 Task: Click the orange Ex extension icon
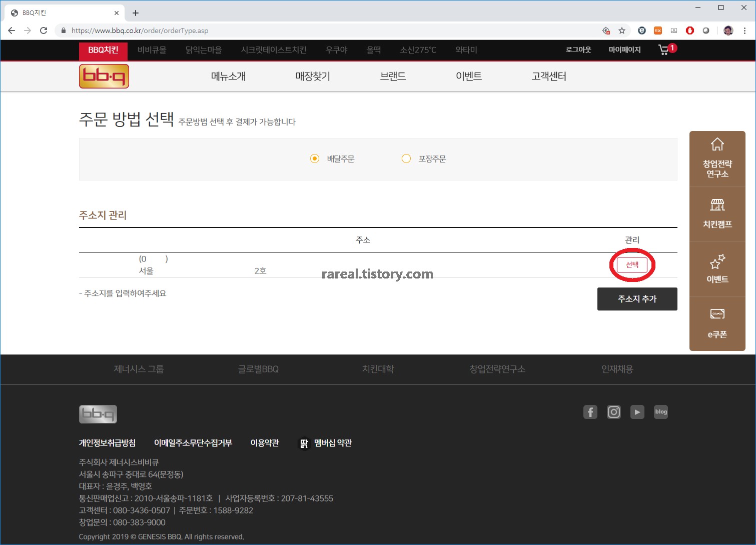click(658, 30)
